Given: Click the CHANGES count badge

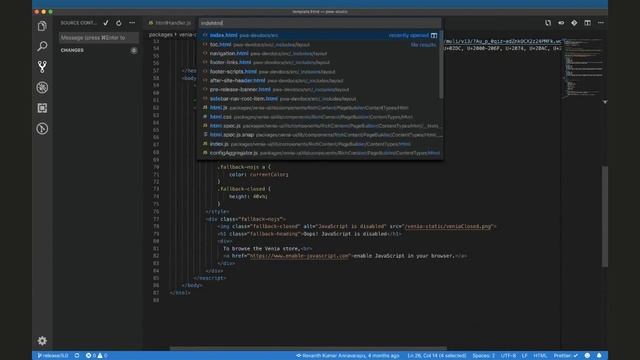Looking at the screenshot, I should tap(134, 50).
